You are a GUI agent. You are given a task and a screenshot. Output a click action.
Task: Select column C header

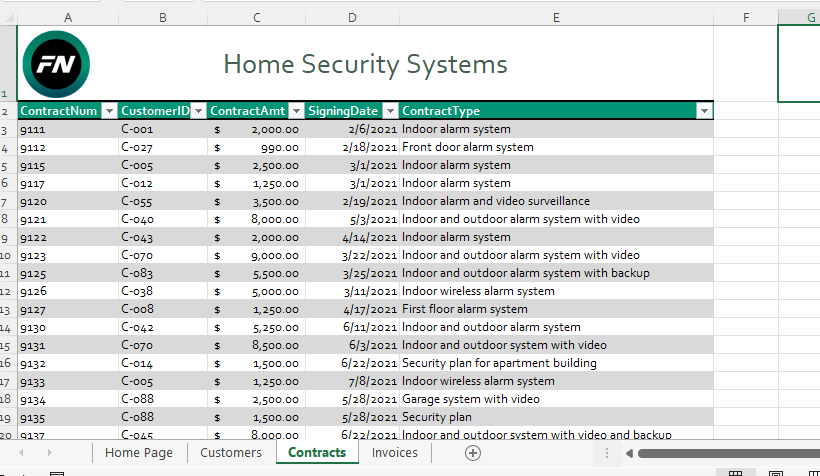pyautogui.click(x=257, y=18)
